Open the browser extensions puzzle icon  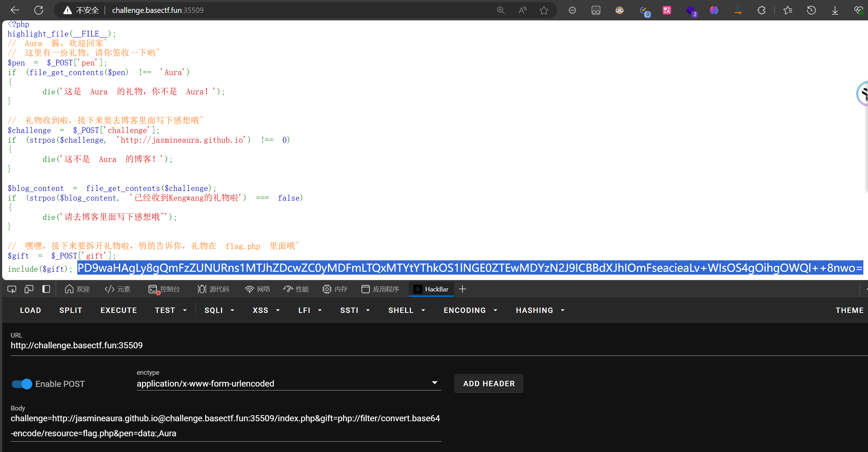coord(762,10)
